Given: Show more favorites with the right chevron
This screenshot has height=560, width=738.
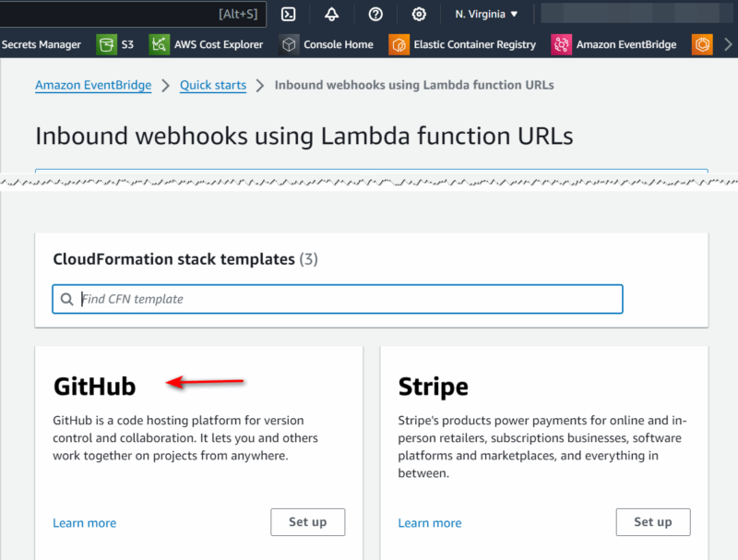Looking at the screenshot, I should [728, 44].
